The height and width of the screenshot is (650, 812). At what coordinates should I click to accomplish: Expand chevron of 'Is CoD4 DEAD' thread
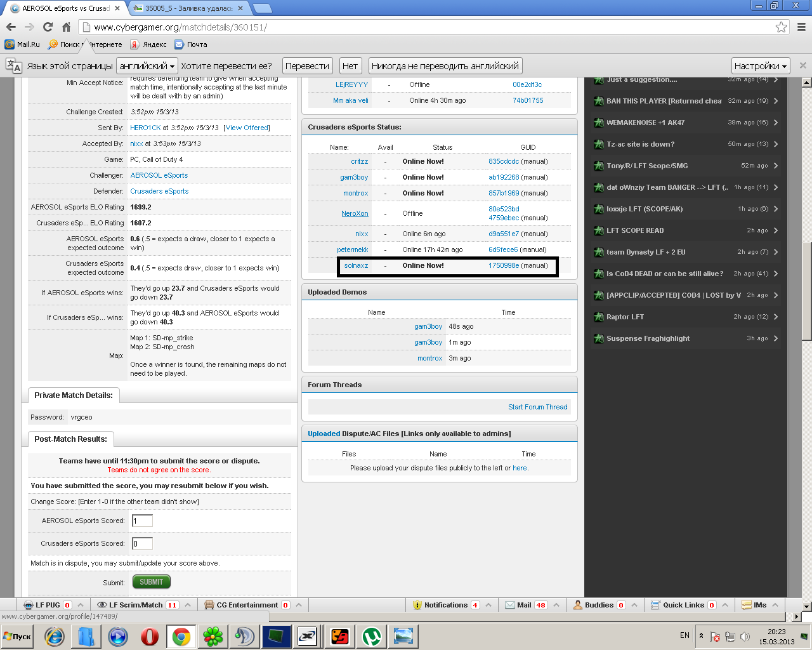tap(776, 274)
